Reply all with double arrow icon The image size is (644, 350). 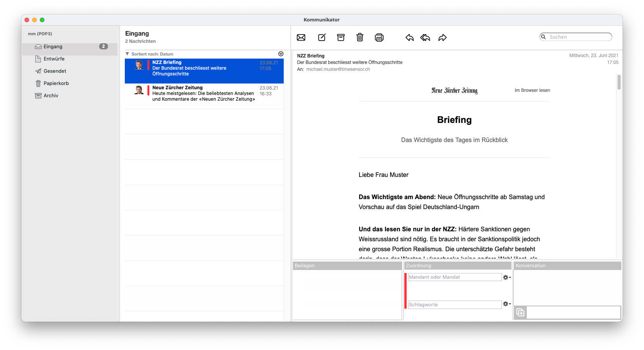point(425,38)
